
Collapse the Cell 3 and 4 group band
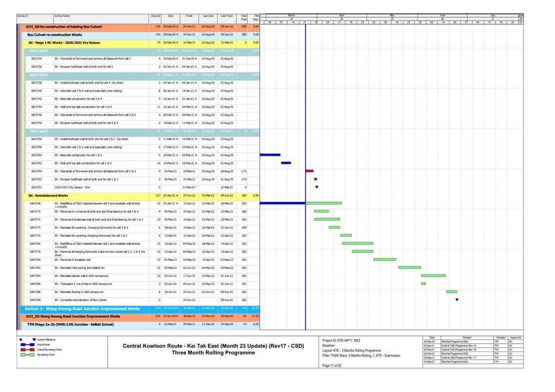(39, 75)
